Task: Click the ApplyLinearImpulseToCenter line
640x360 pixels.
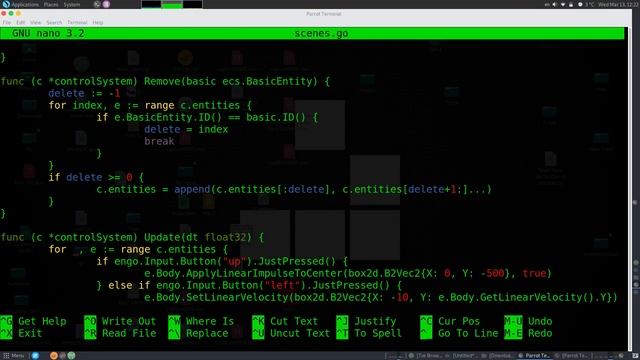Action: pos(347,273)
